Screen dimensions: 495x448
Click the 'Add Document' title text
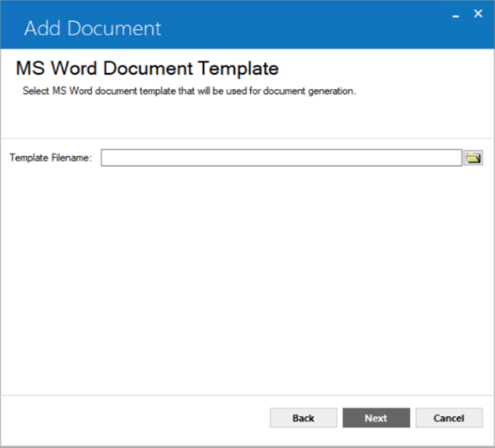coord(92,29)
